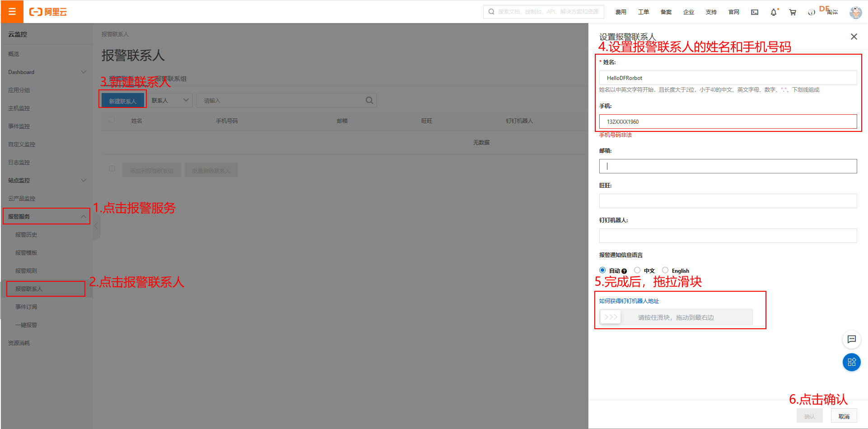
Task: Open the help question-mark icon in top bar
Action: coord(812,12)
